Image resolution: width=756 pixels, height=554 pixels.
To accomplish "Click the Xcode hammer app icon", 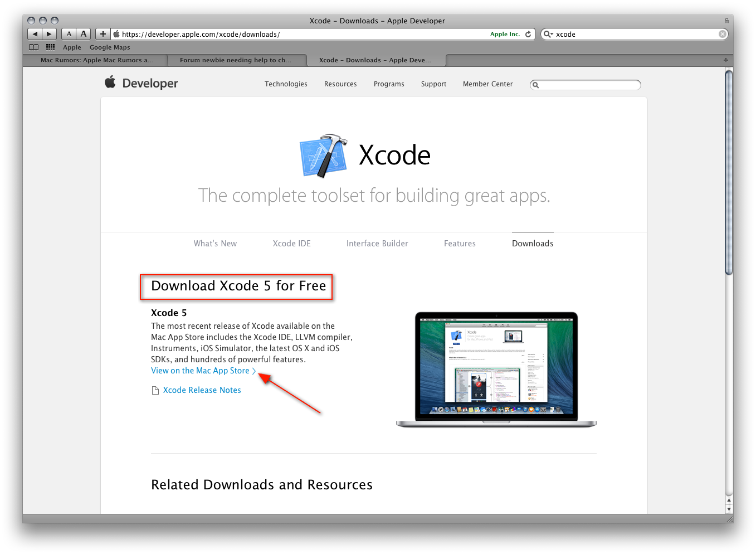I will coord(324,155).
